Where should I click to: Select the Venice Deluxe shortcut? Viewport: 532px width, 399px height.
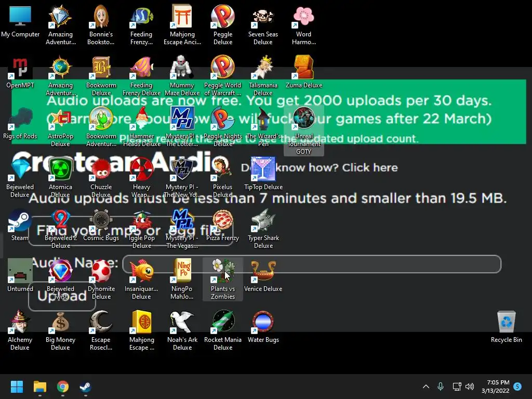[263, 276]
